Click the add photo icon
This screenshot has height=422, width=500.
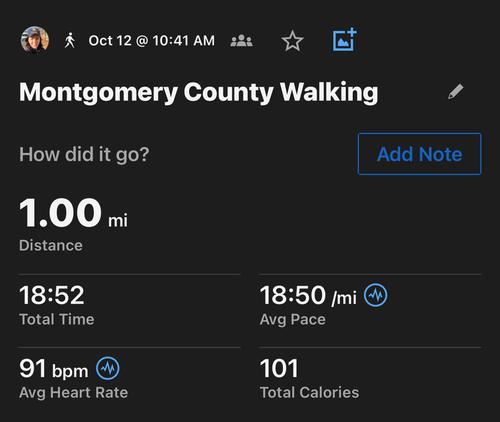[x=345, y=40]
